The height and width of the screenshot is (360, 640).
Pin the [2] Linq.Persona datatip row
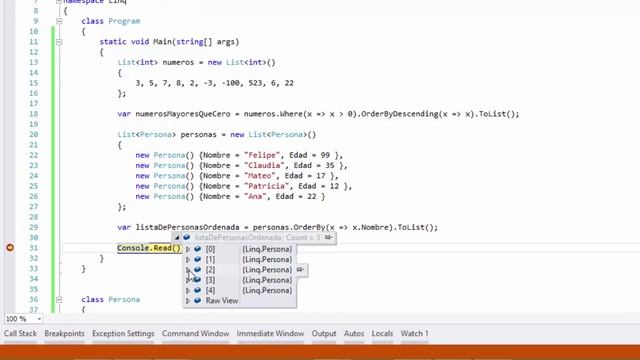tap(300, 269)
